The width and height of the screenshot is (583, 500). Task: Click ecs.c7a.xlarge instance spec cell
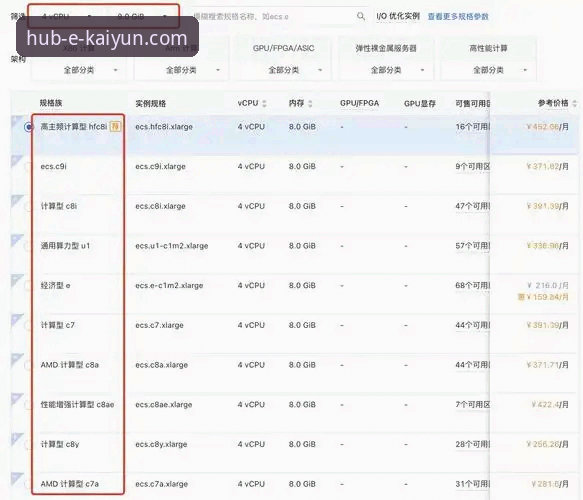[x=162, y=484]
